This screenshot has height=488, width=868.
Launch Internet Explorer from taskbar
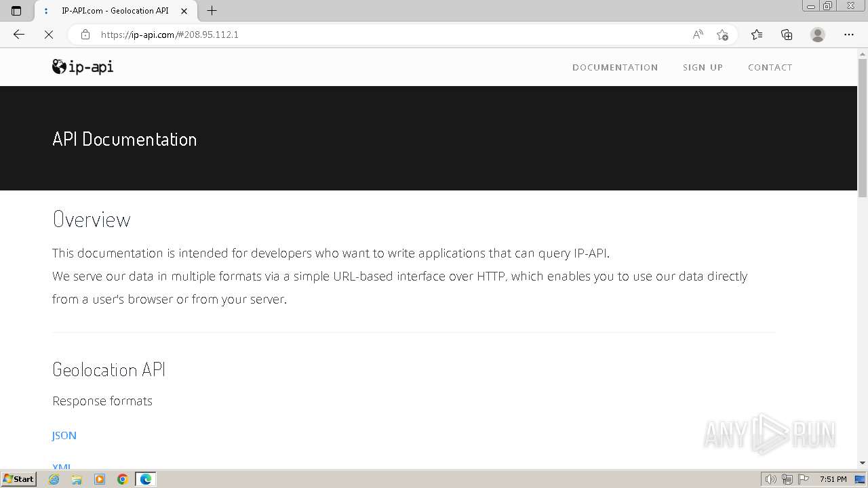click(54, 479)
